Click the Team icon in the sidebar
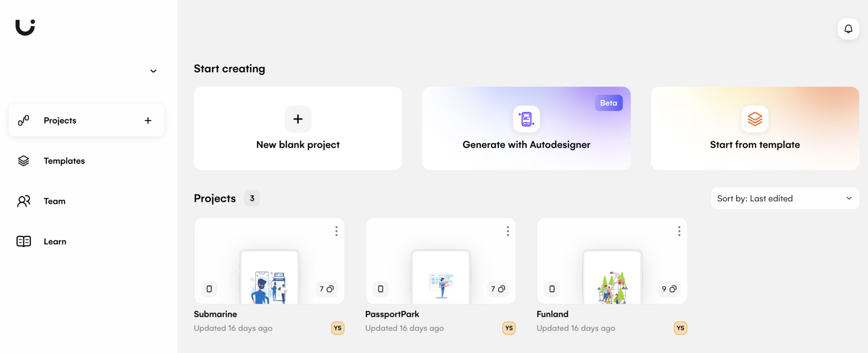The width and height of the screenshot is (868, 353). [23, 201]
